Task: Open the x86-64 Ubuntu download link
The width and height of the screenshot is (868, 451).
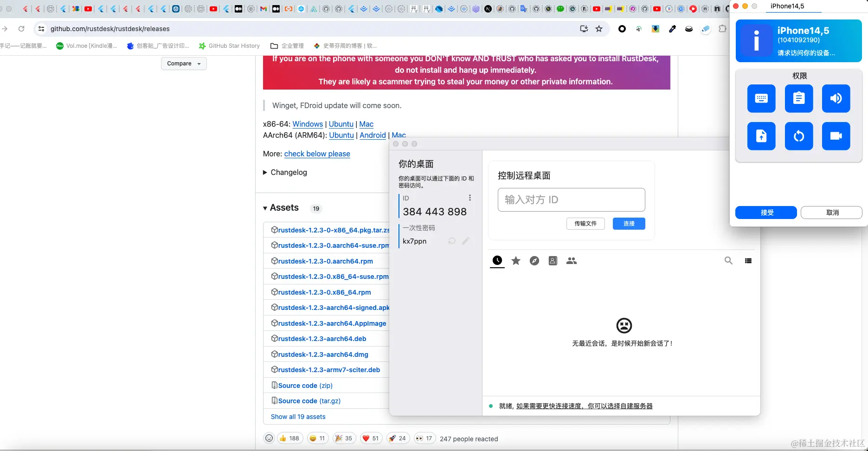Action: coord(341,124)
